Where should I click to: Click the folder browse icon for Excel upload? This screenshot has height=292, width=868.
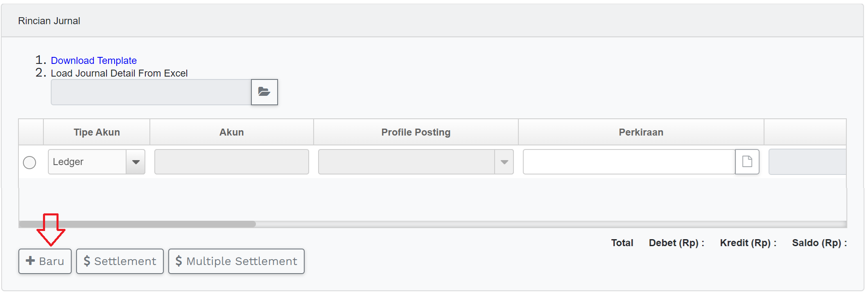tap(264, 92)
